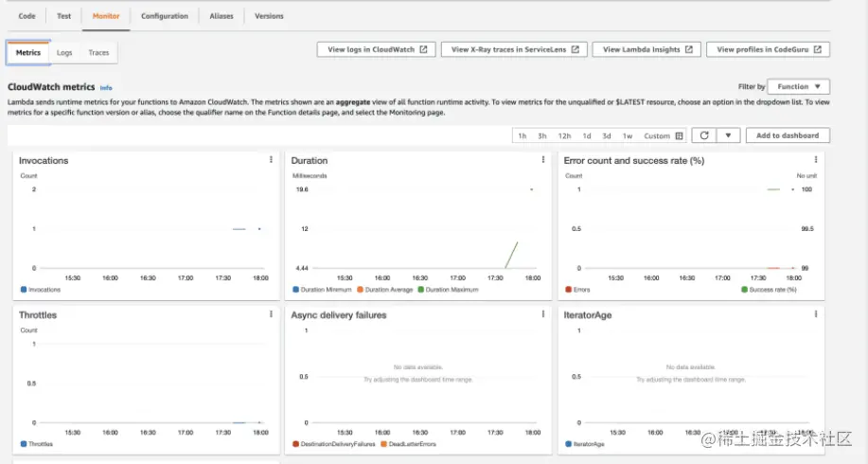
Task: Choose Custom time range
Action: (x=657, y=135)
